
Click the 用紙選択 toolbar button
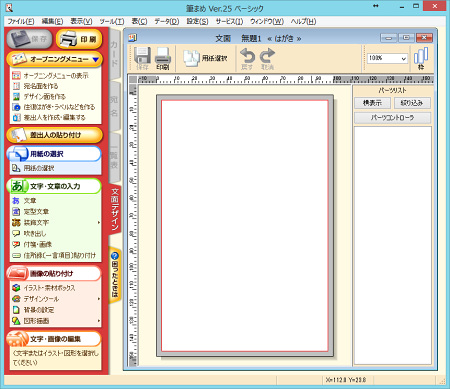(x=206, y=58)
